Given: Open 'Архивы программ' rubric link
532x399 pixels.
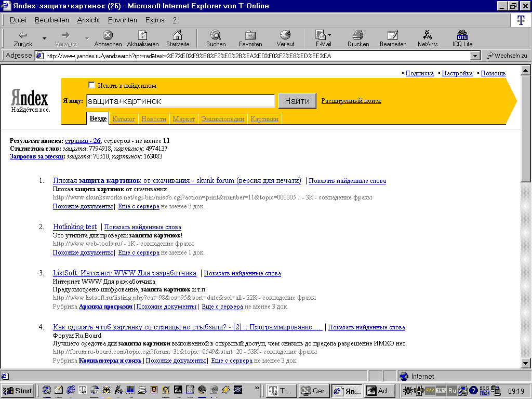Looking at the screenshot, I should pyautogui.click(x=105, y=307).
